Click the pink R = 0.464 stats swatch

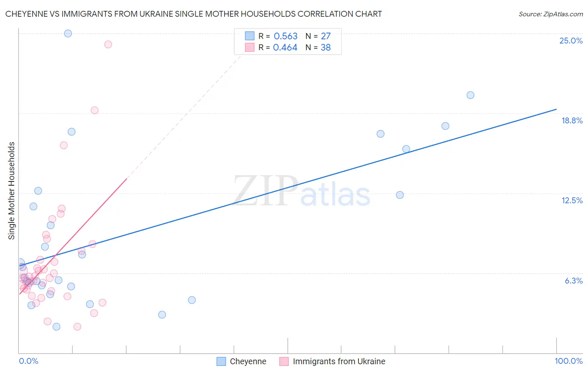click(x=250, y=47)
